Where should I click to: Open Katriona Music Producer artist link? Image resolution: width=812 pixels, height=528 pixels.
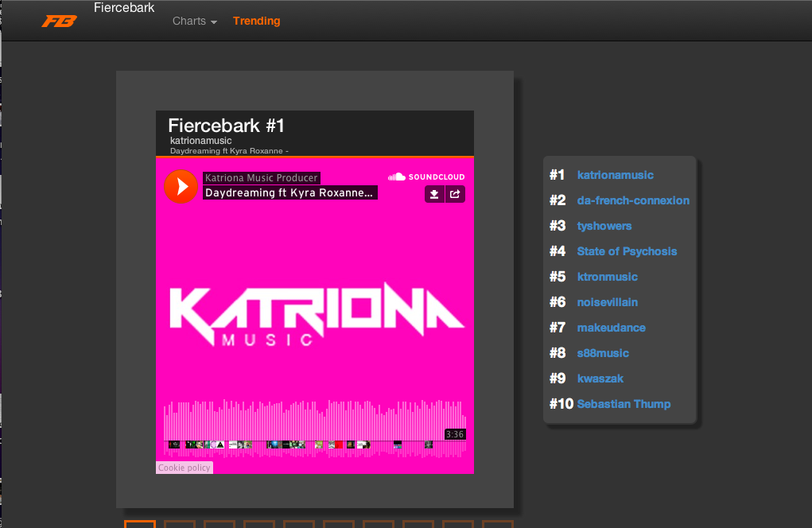(x=261, y=178)
